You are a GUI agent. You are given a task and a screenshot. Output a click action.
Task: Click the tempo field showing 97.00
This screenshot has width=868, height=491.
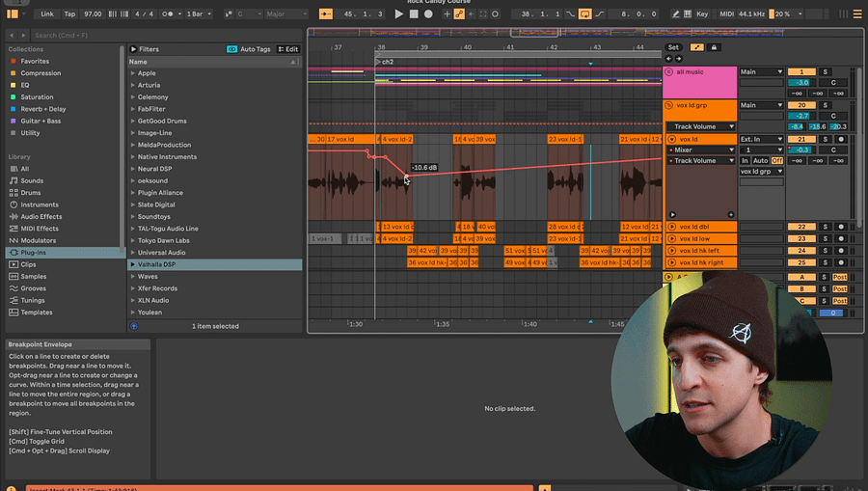[x=93, y=14]
